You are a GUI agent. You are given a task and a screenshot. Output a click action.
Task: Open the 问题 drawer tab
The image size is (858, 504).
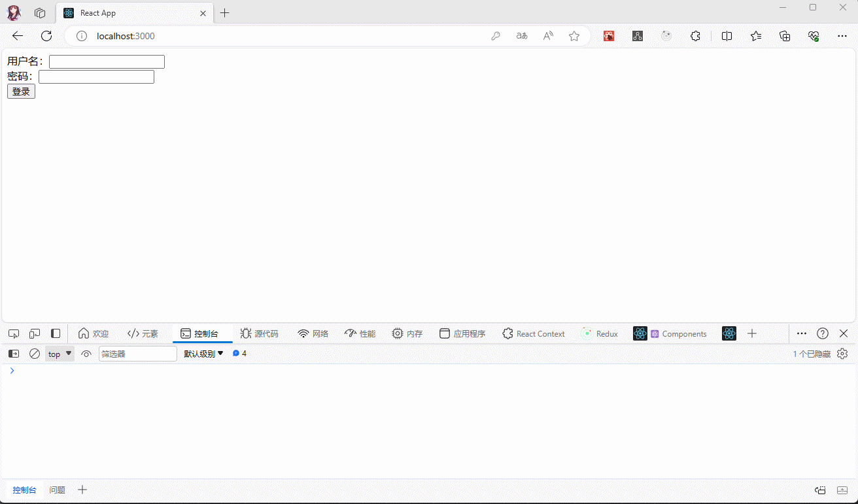pos(58,490)
